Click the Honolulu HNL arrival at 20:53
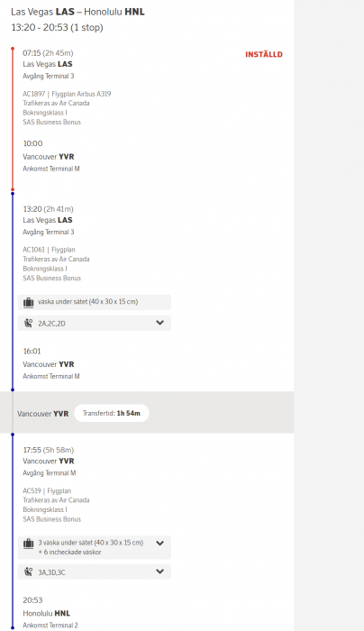 [46, 613]
